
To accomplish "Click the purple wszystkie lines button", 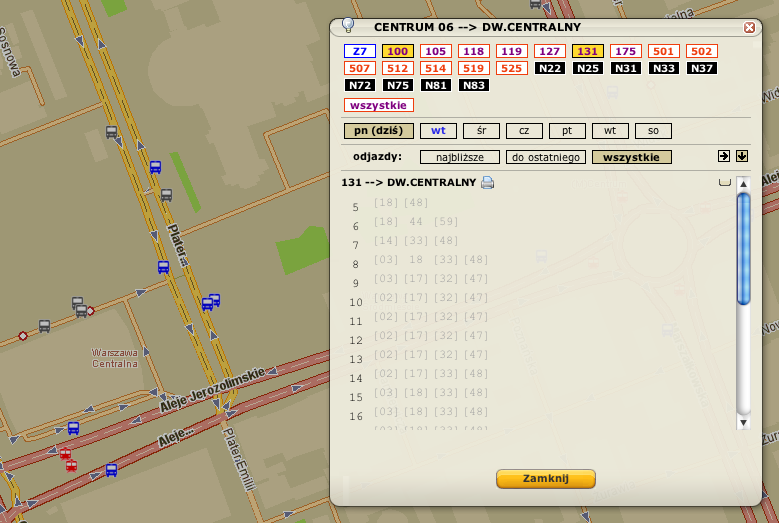I will click(379, 105).
